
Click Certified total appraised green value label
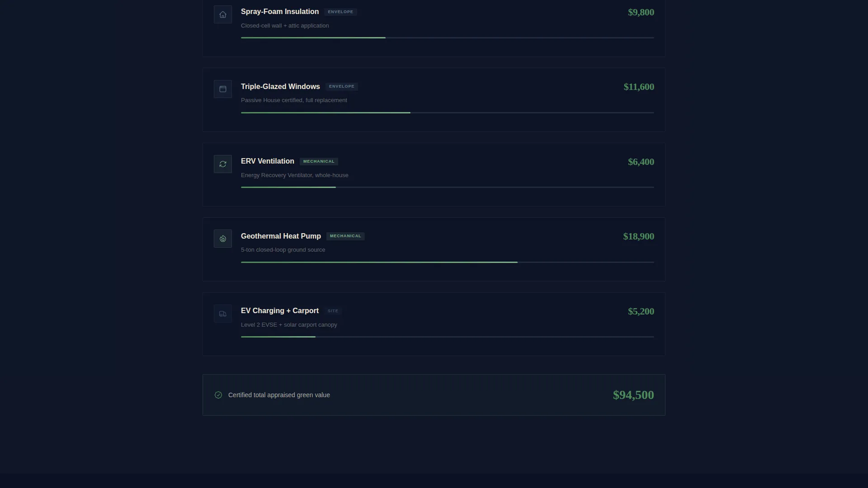coord(279,395)
